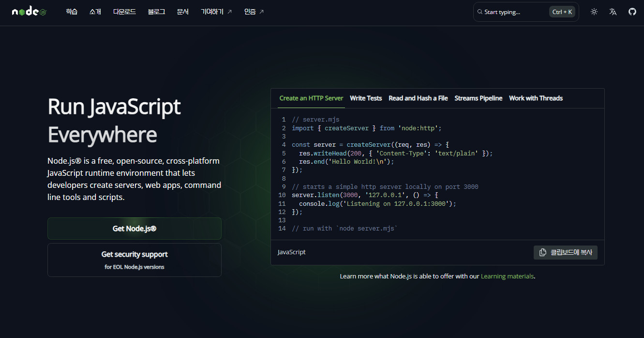
Task: Click the import createServer code line
Action: [x=367, y=128]
